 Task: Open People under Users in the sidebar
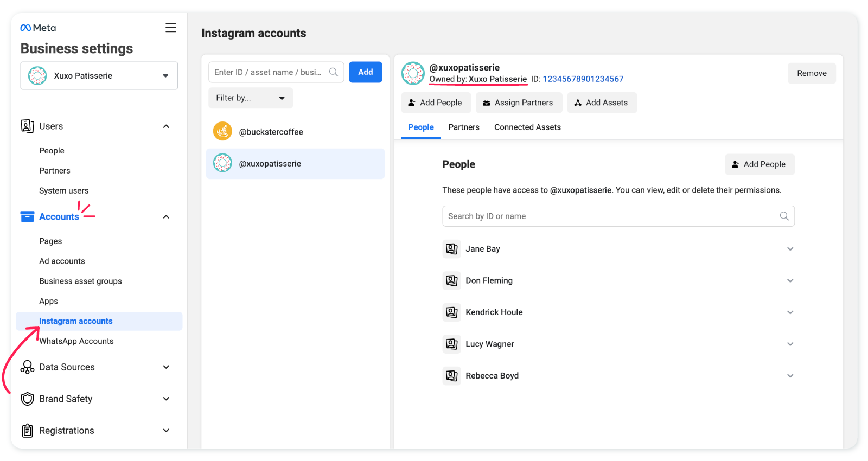pos(52,151)
